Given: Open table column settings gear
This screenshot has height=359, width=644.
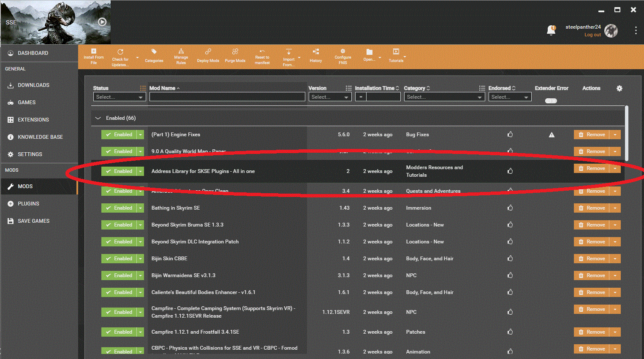Looking at the screenshot, I should [x=620, y=88].
